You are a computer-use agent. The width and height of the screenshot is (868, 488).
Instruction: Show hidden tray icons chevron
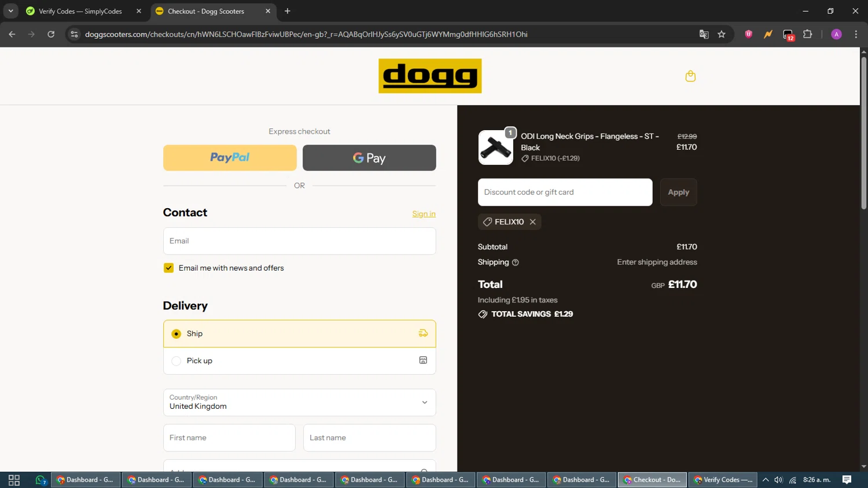(x=766, y=480)
